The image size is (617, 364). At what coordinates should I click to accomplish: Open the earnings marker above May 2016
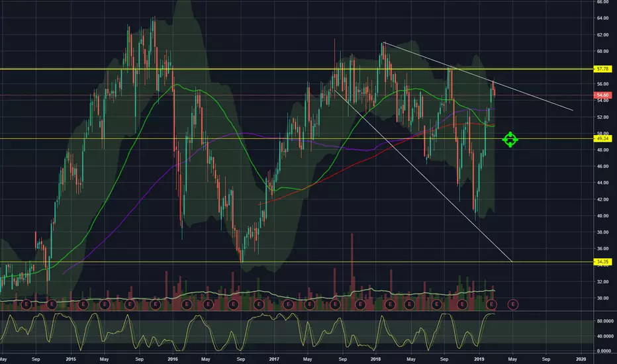[x=208, y=304]
